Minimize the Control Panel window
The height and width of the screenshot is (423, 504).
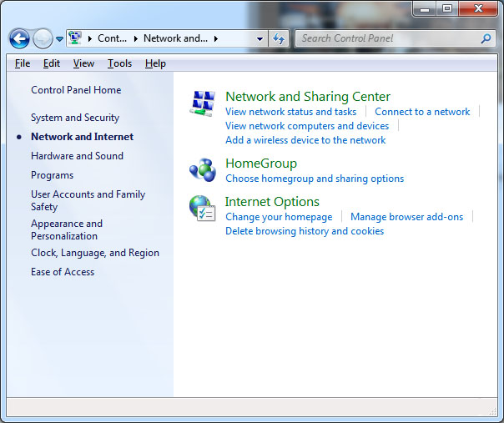coord(425,8)
